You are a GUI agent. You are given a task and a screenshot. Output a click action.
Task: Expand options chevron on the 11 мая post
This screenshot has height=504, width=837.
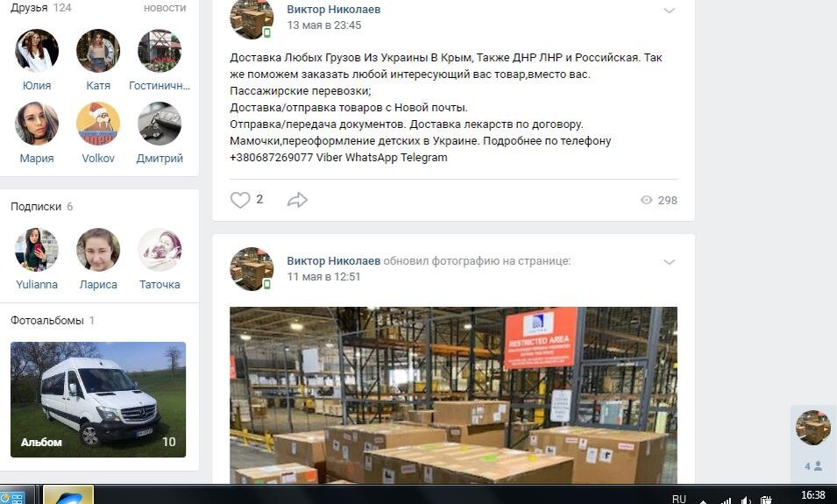(670, 261)
